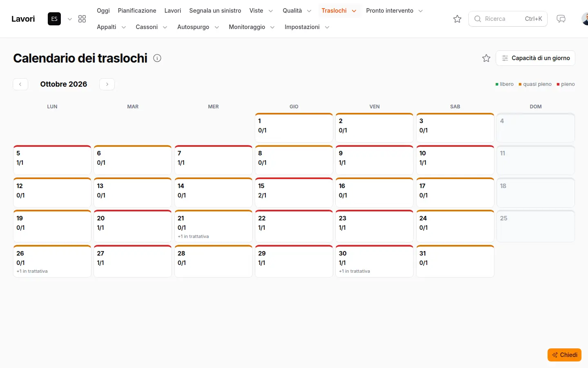
Task: Click the Capacità di un giorno button
Action: click(535, 58)
